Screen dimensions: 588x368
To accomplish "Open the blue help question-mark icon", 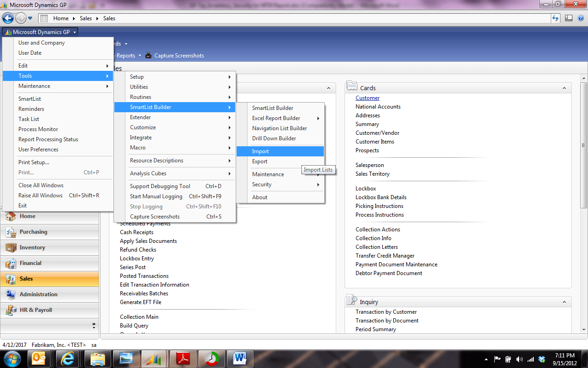I will (x=581, y=18).
